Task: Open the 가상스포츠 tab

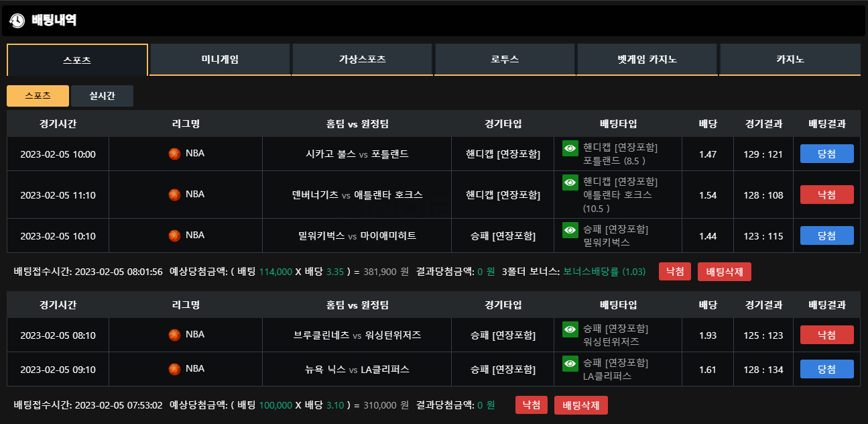Action: (362, 60)
